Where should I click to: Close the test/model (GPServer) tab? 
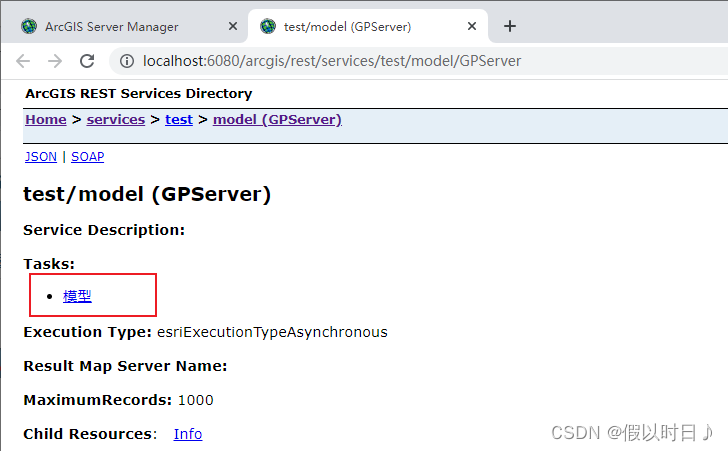472,26
